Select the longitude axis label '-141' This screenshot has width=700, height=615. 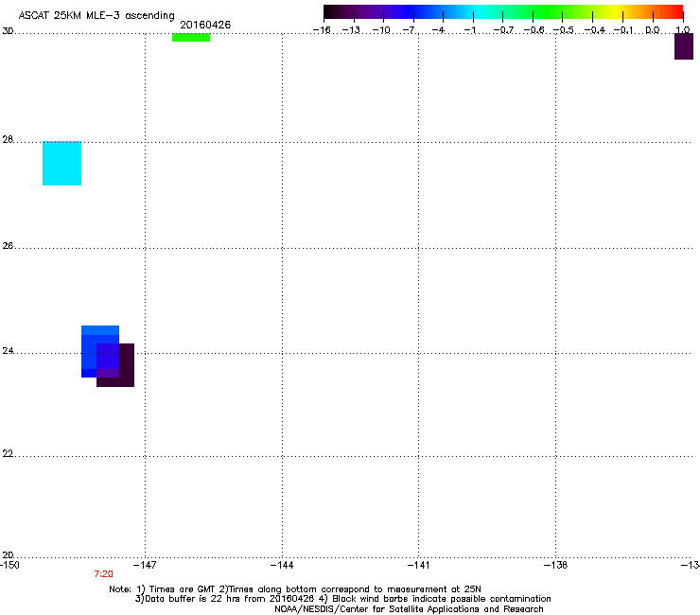tap(419, 565)
